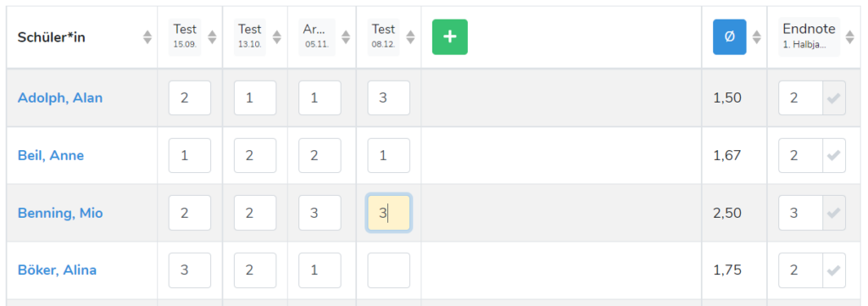Sort by Endnote column arrows
Viewport: 868px width, 306px height.
pyautogui.click(x=850, y=37)
